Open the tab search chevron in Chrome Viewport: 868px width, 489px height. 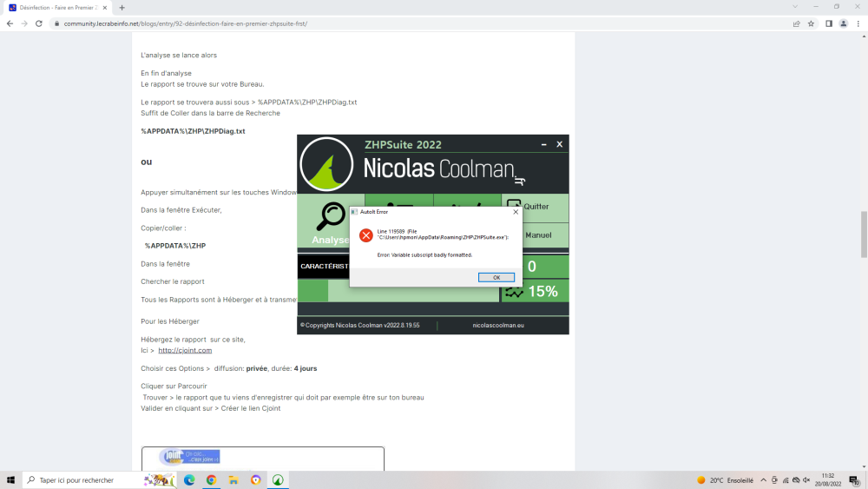(x=795, y=7)
